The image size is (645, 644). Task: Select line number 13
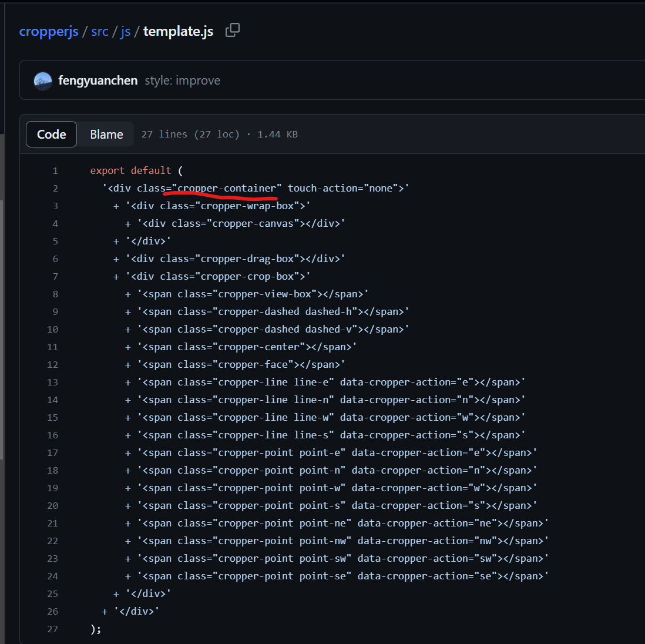pyautogui.click(x=52, y=382)
